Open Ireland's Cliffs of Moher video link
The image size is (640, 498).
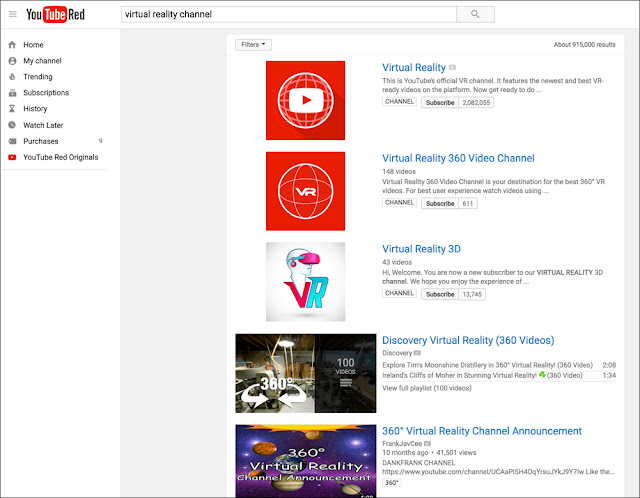click(x=482, y=375)
